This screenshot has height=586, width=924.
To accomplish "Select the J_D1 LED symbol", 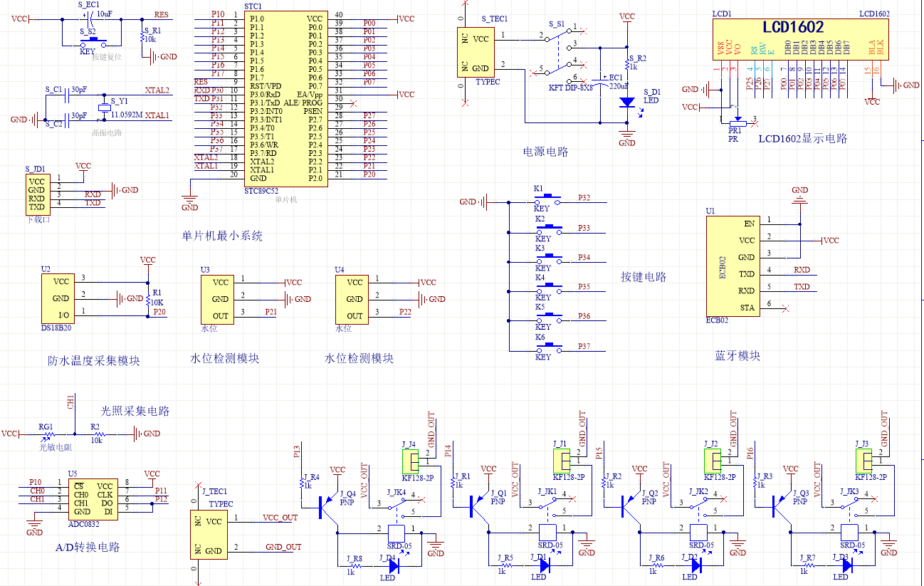I will click(544, 565).
